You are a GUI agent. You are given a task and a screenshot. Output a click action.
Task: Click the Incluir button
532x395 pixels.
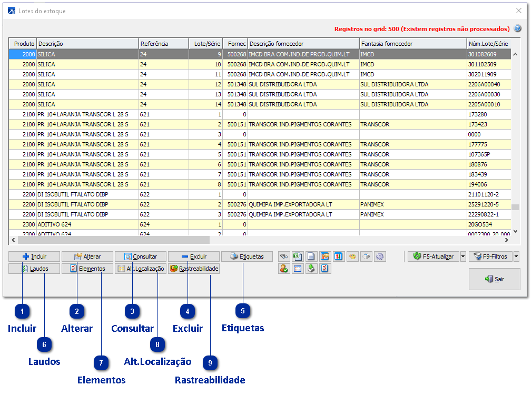[x=34, y=256]
